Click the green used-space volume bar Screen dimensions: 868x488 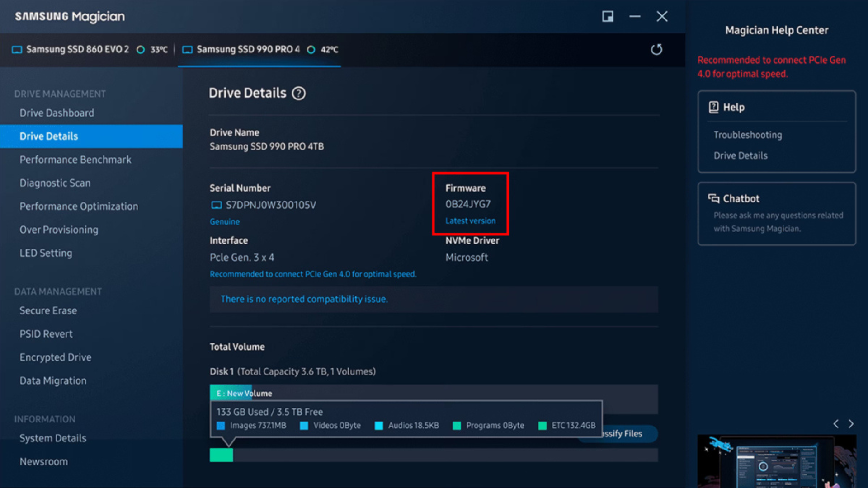click(x=221, y=455)
